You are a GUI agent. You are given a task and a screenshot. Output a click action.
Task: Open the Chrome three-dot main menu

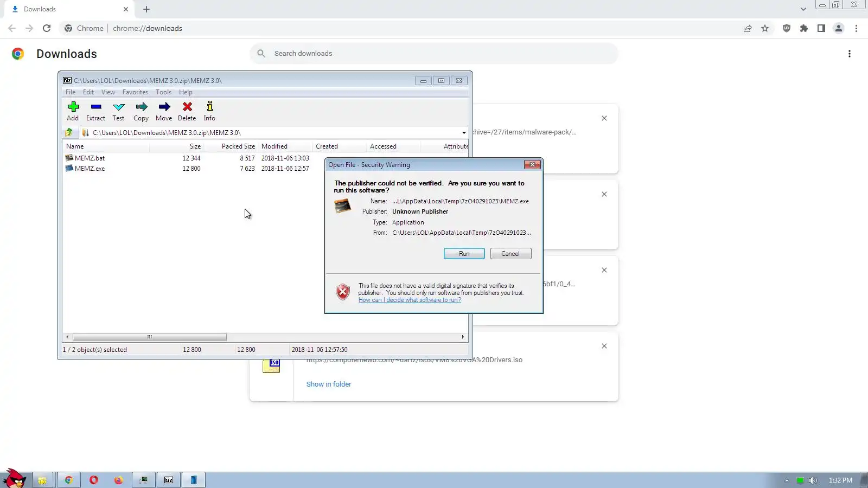857,28
